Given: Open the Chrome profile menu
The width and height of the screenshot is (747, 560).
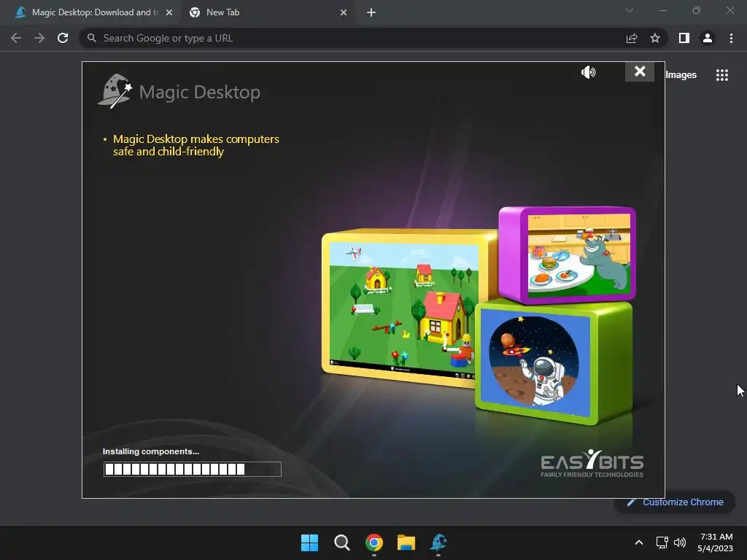Looking at the screenshot, I should click(708, 38).
